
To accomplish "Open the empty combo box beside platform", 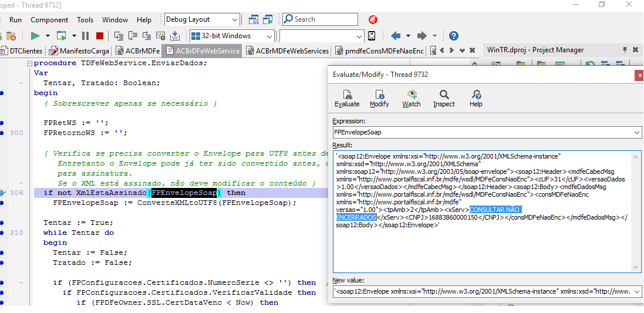I will pyautogui.click(x=360, y=36).
